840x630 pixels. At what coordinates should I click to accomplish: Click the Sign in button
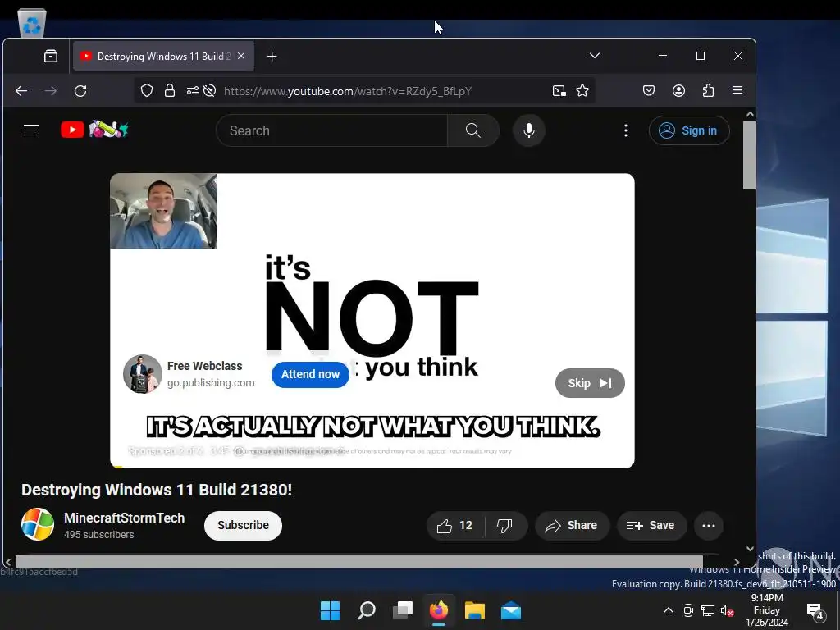coord(689,130)
